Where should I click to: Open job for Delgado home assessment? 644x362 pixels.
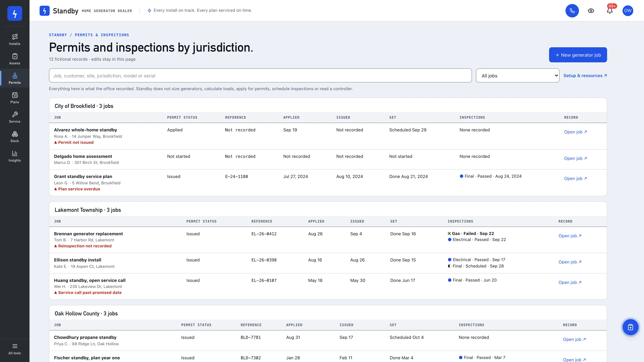(575, 158)
